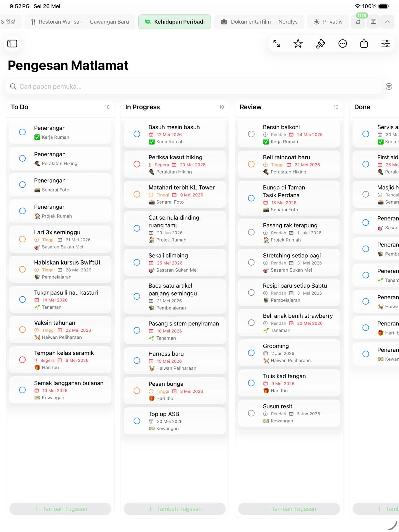
Task: Mark Susun resit task complete
Action: tap(251, 413)
